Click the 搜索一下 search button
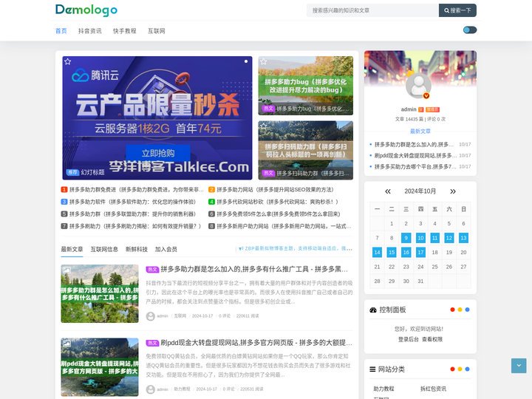The height and width of the screenshot is (399, 532). (457, 10)
